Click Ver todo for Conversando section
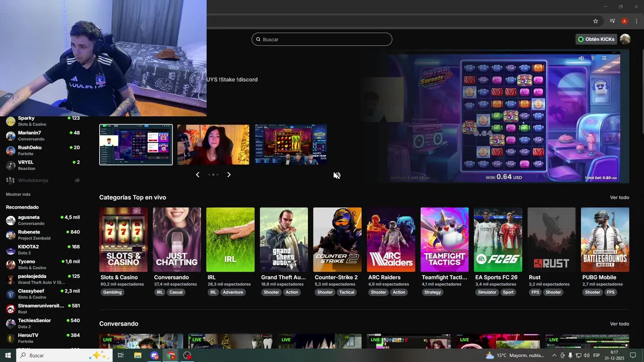This screenshot has width=644, height=362. (619, 324)
